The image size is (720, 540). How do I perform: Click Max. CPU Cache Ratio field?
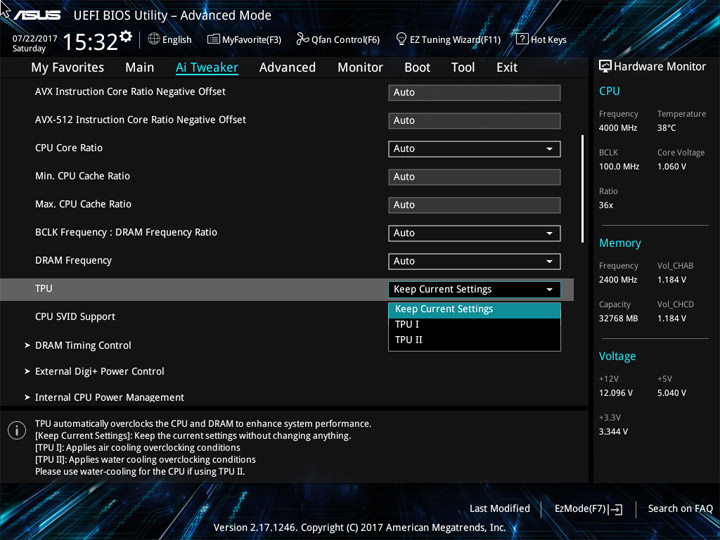(474, 205)
